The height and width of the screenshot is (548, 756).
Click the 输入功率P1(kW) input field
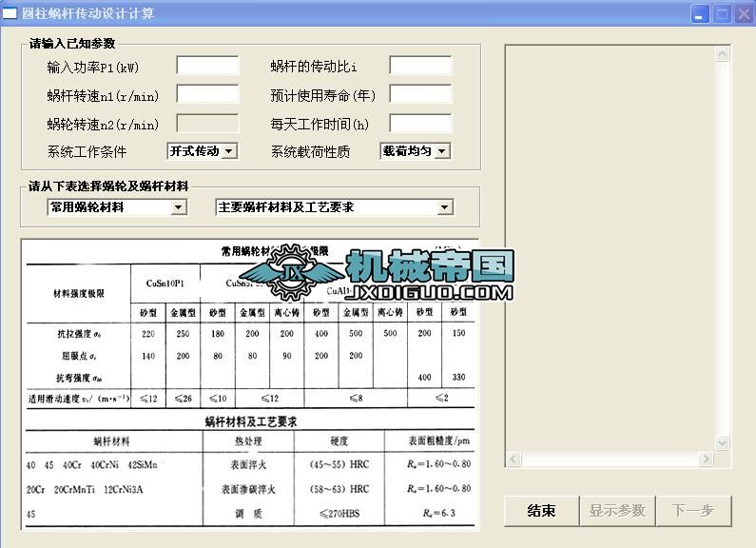(208, 66)
